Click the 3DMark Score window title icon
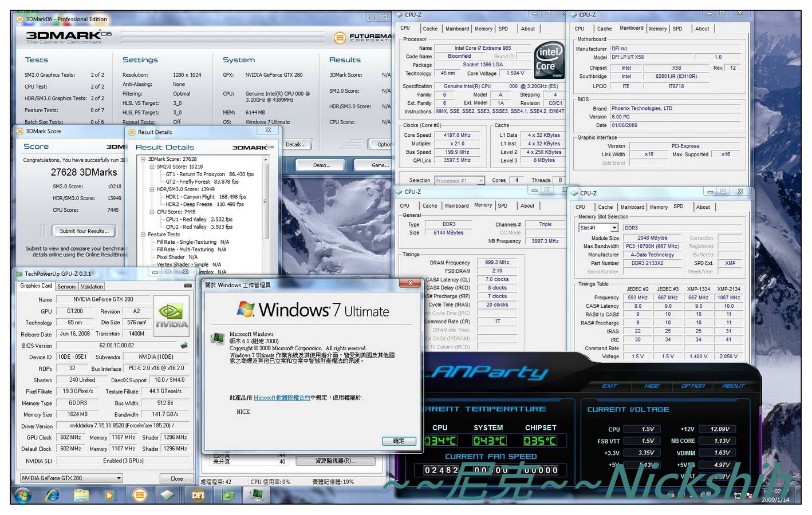 tap(20, 131)
